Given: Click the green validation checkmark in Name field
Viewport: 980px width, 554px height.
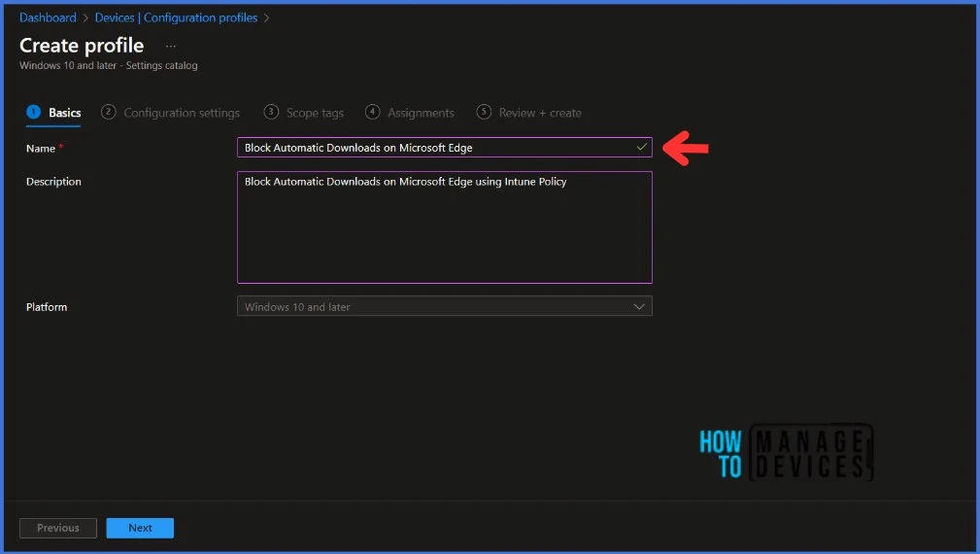Looking at the screenshot, I should click(641, 147).
